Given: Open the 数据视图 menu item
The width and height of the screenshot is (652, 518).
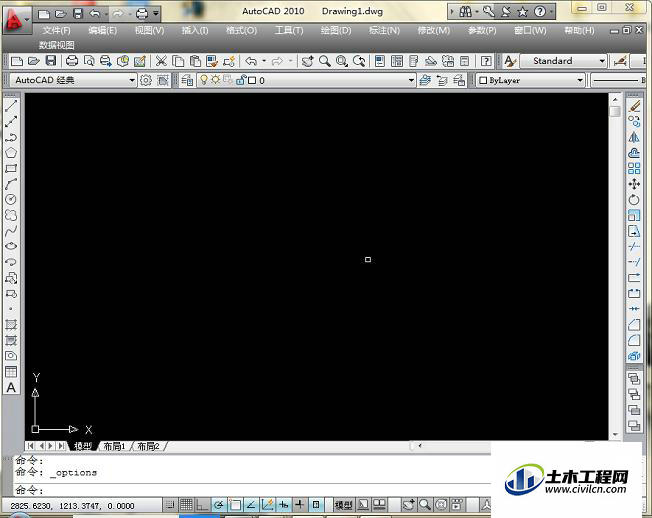Looking at the screenshot, I should coord(57,45).
